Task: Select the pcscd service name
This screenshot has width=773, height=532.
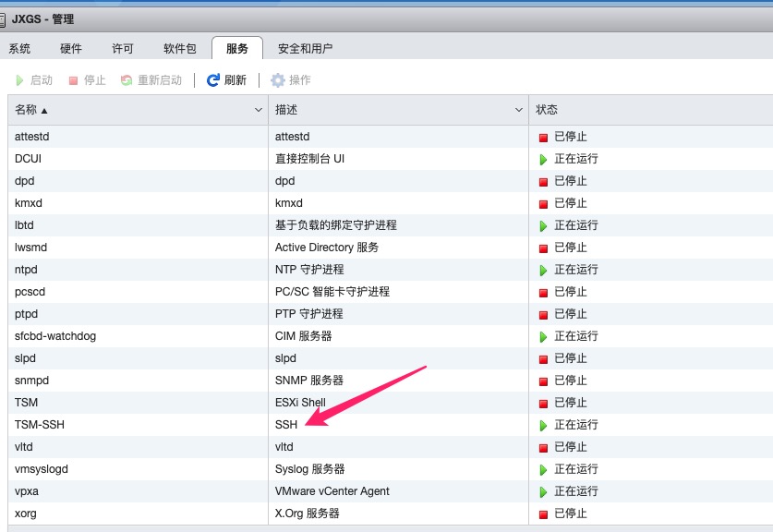Action: (x=30, y=292)
